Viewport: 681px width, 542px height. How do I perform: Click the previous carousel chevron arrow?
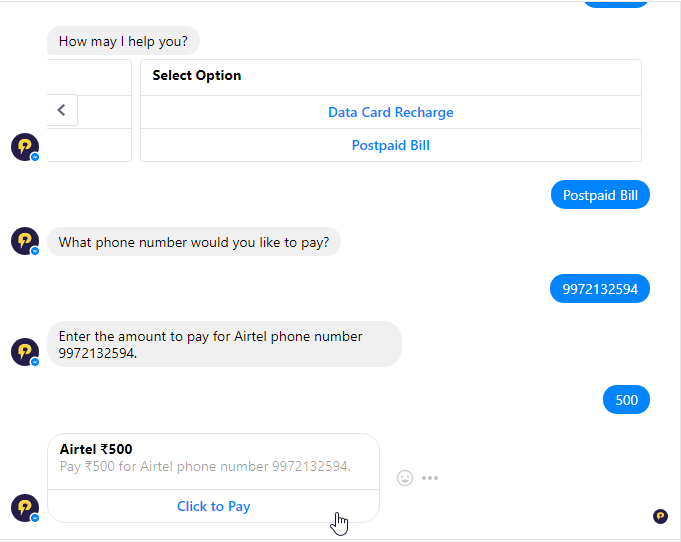(61, 110)
